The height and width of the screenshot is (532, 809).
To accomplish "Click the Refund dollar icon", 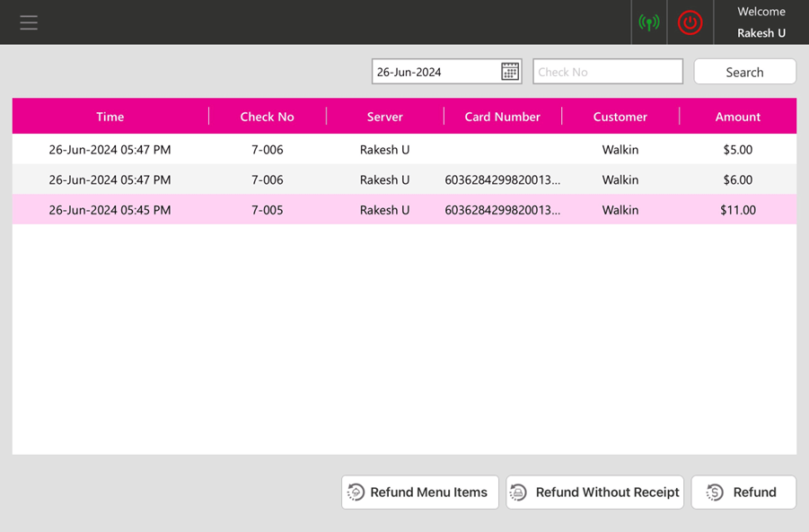I will (715, 492).
